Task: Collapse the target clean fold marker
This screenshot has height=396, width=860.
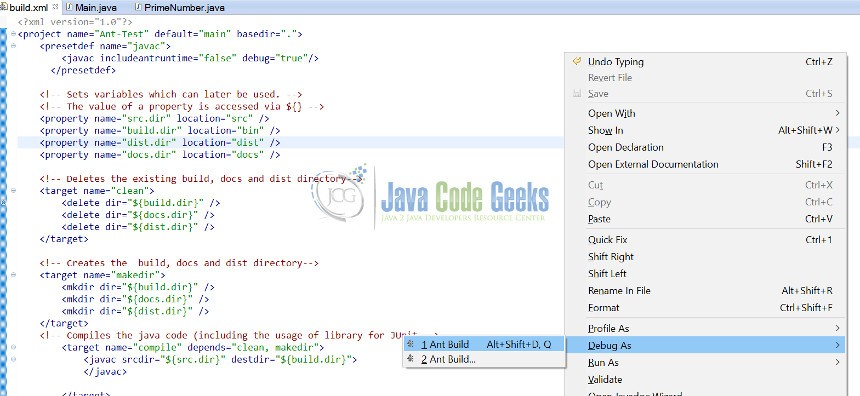Action: 13,191
